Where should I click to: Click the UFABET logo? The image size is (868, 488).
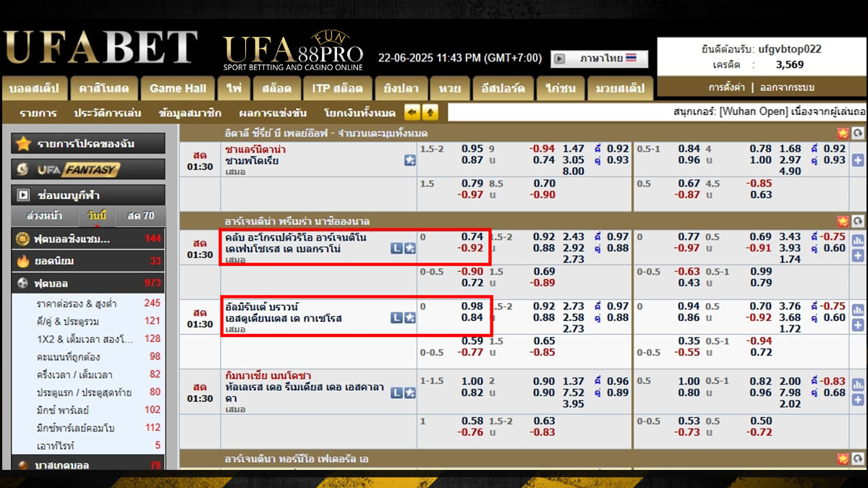(101, 48)
